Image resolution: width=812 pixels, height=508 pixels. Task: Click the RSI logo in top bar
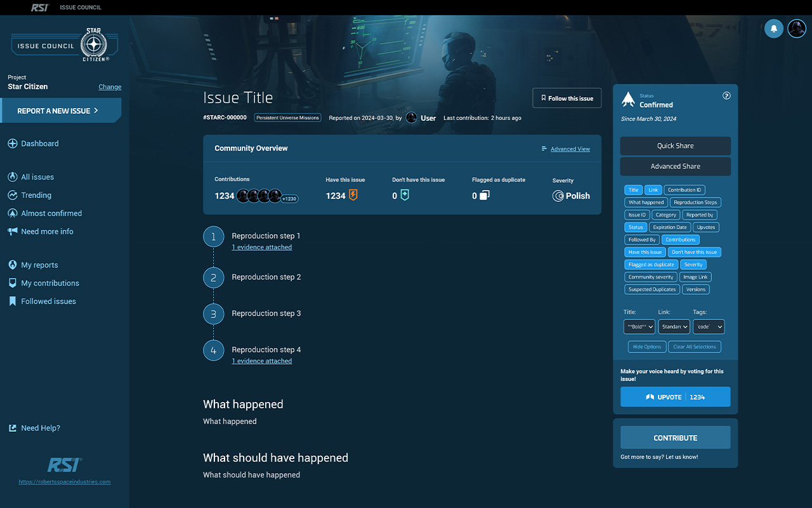(x=40, y=8)
